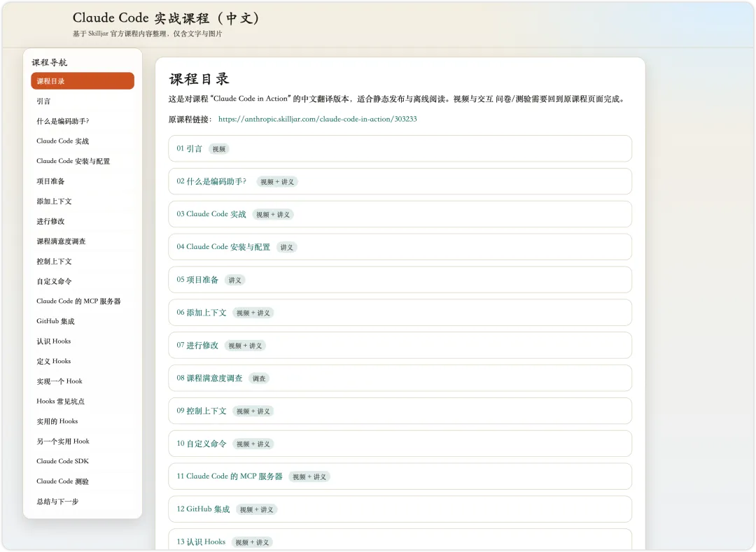756x552 pixels.
Task: Open sidebar item Claude Code 测验
Action: [x=83, y=481]
